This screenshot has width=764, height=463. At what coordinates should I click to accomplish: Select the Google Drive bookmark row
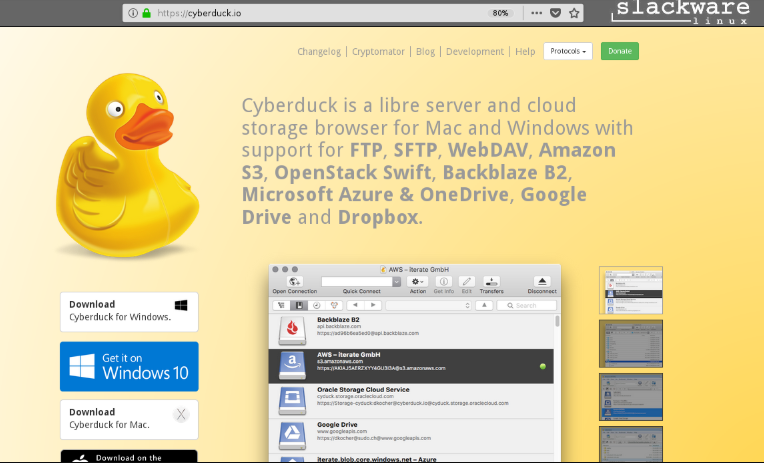tap(411, 436)
